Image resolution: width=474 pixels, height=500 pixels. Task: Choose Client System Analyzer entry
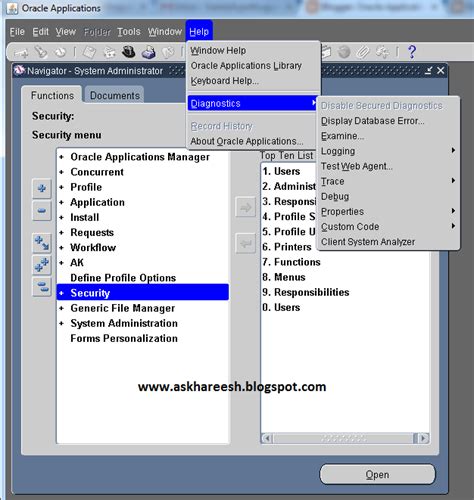(x=368, y=242)
